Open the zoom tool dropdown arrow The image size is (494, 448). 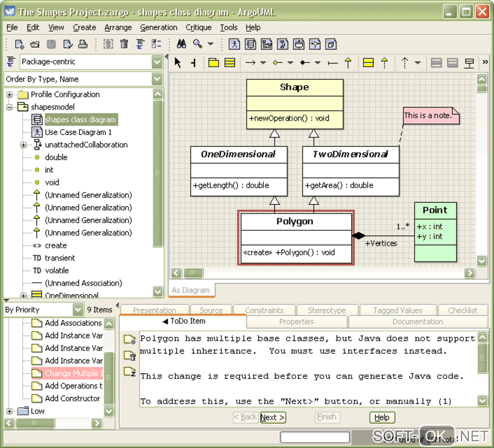tap(211, 44)
